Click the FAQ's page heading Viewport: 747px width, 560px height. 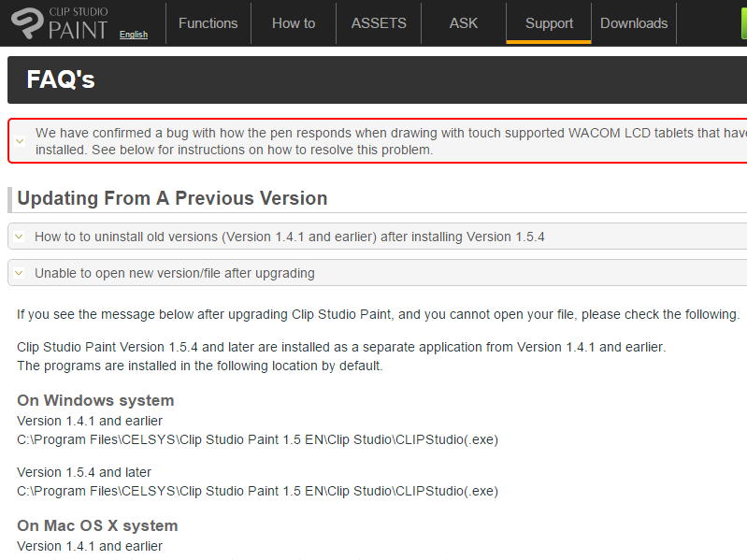[x=61, y=79]
